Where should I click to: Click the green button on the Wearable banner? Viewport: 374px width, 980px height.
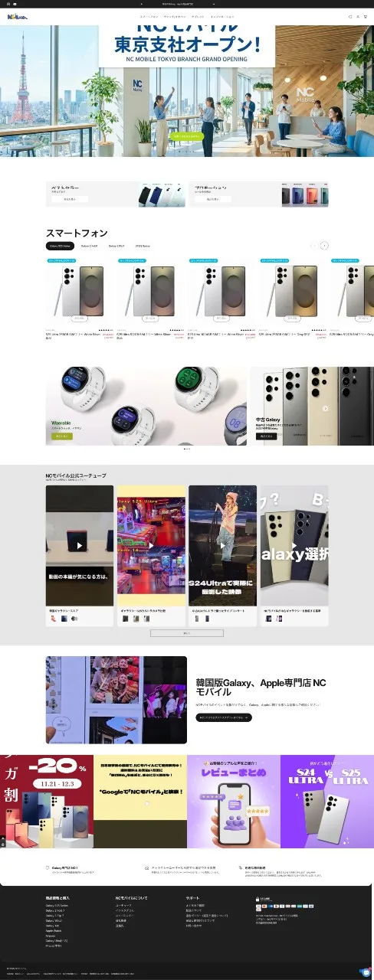click(61, 436)
